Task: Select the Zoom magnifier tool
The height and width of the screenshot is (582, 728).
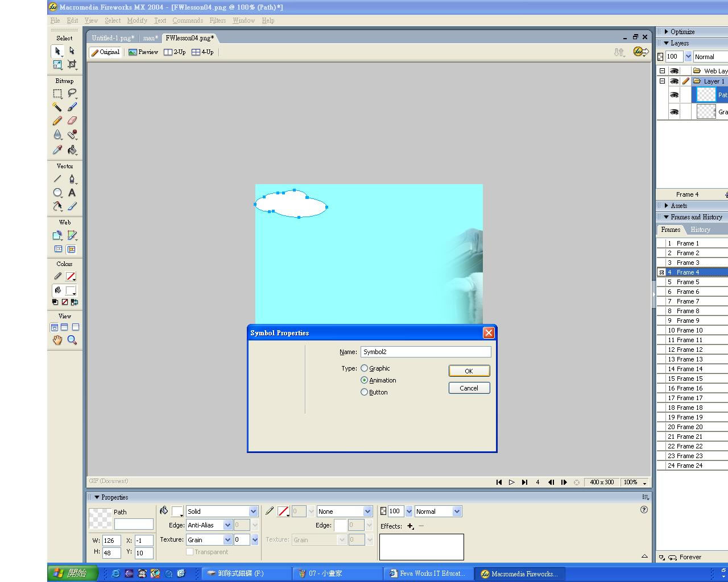Action: 72,340
